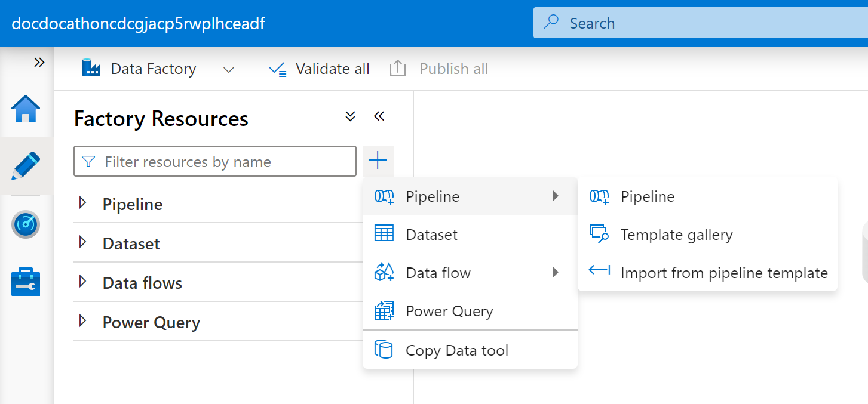Click the Validate all checkmark icon
Viewport: 868px width, 404px height.
click(277, 69)
